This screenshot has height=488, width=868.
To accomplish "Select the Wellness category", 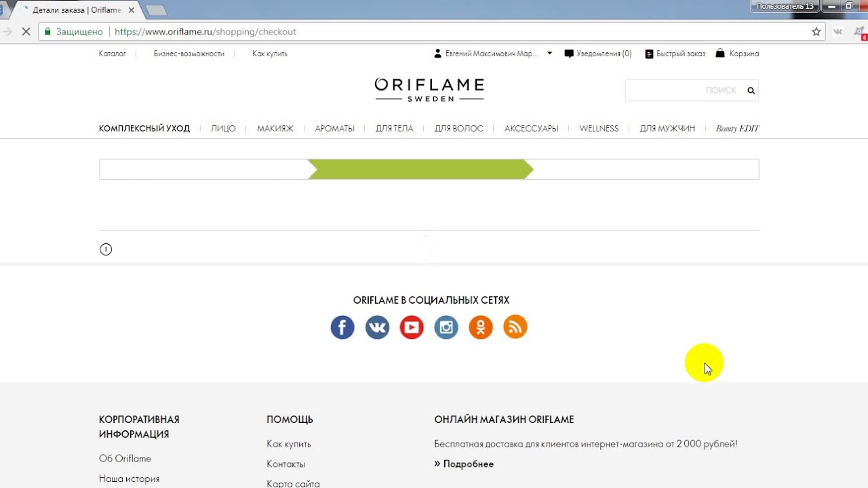I will tap(599, 129).
